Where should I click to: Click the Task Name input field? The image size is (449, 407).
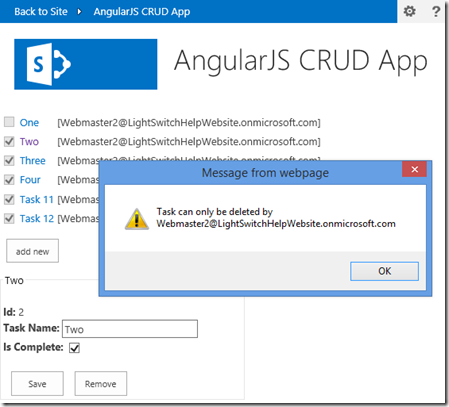pos(130,329)
